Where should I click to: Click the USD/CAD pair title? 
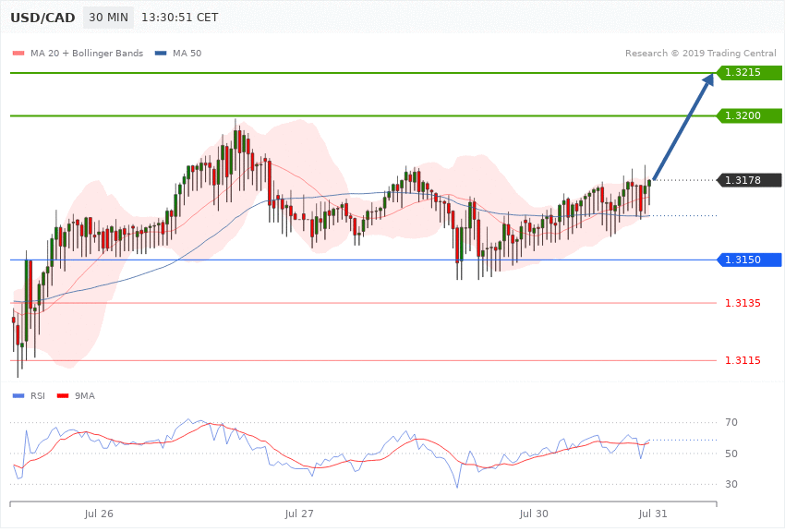42,18
